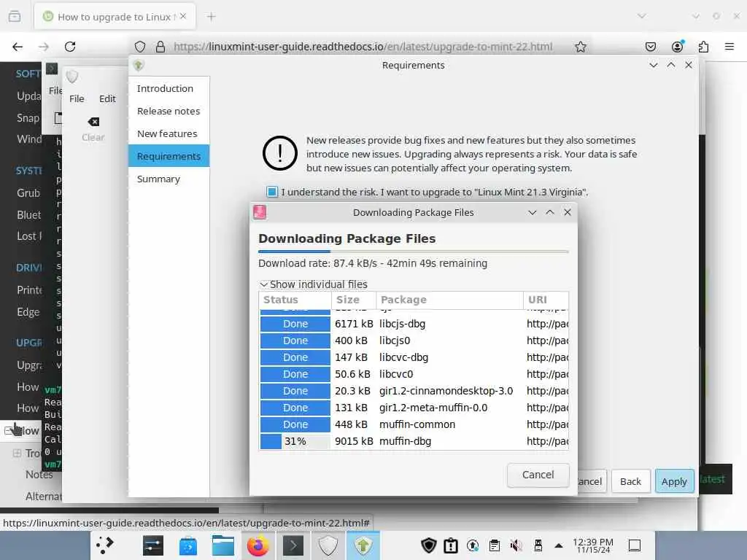The height and width of the screenshot is (560, 747).
Task: Click the Package column header
Action: point(449,300)
